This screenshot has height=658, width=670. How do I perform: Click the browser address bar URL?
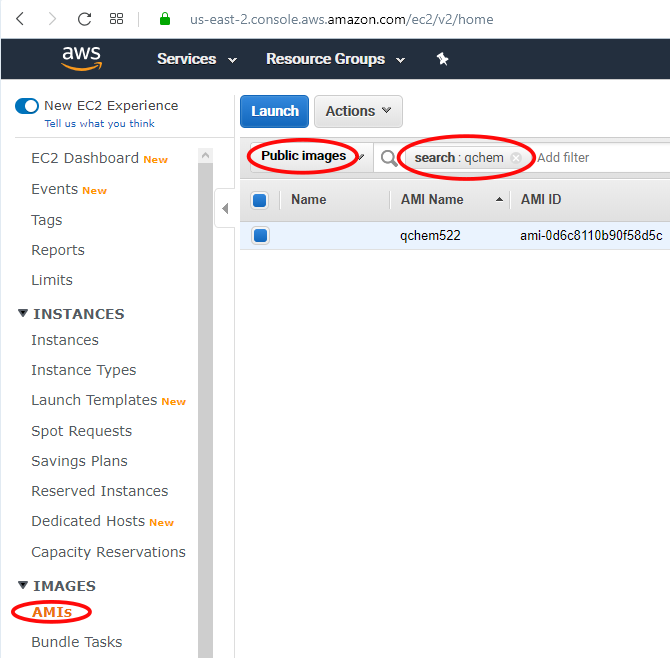pos(341,19)
